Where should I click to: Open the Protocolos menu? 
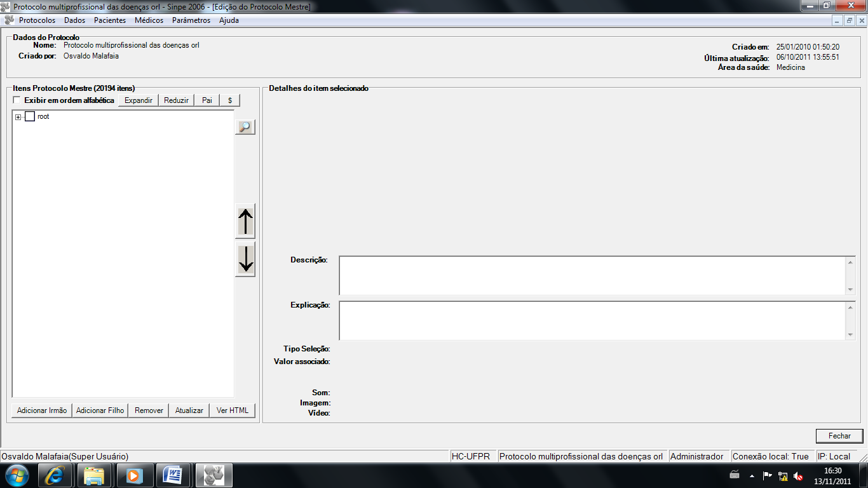pyautogui.click(x=37, y=20)
